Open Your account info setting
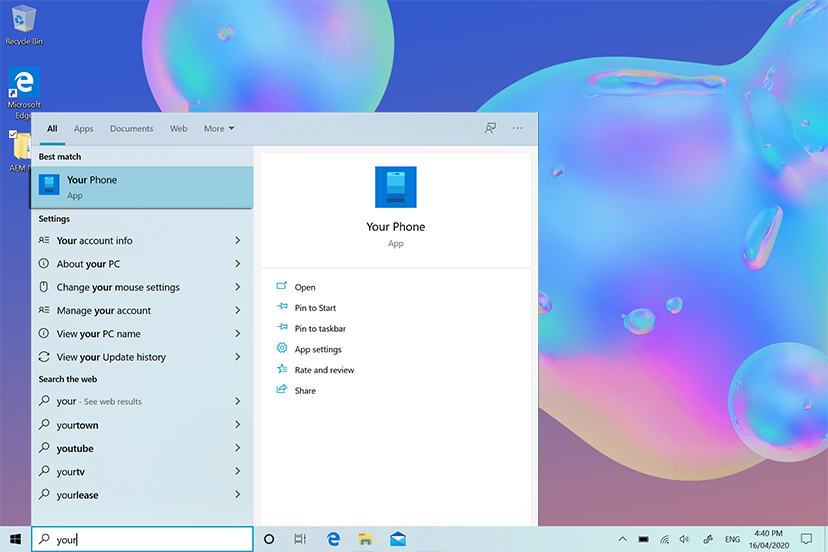828x552 pixels. coord(142,240)
